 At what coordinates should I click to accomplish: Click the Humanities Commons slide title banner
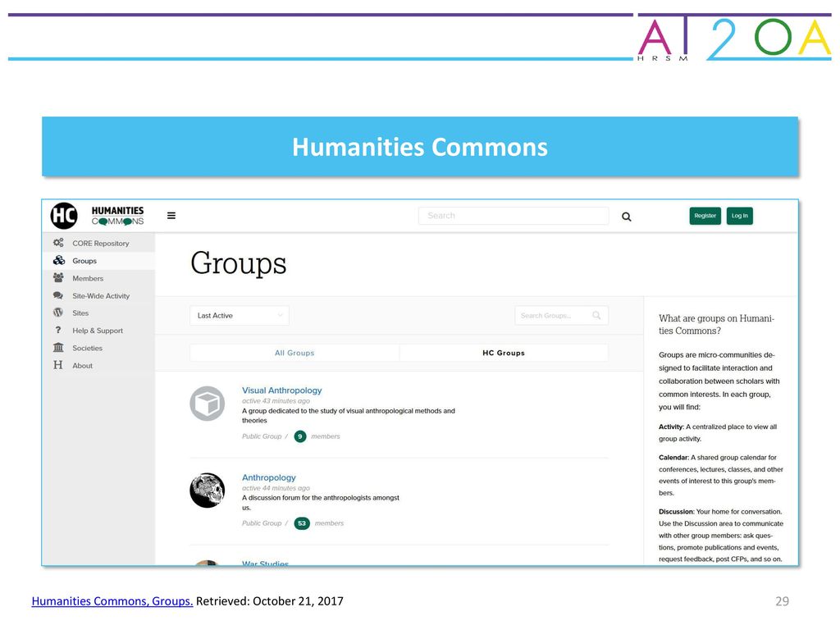420,147
